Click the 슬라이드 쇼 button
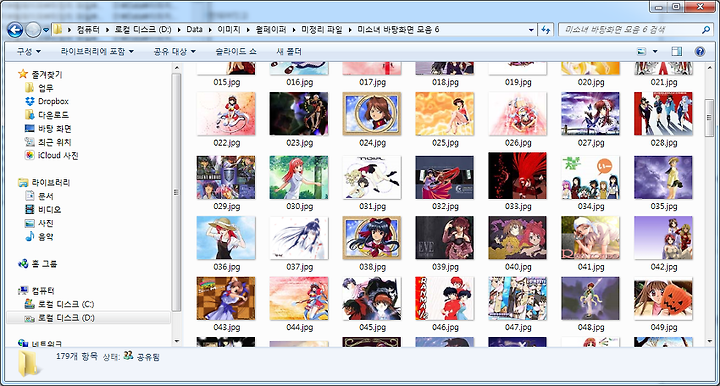Viewport: 720px width, 386px height. pyautogui.click(x=236, y=51)
